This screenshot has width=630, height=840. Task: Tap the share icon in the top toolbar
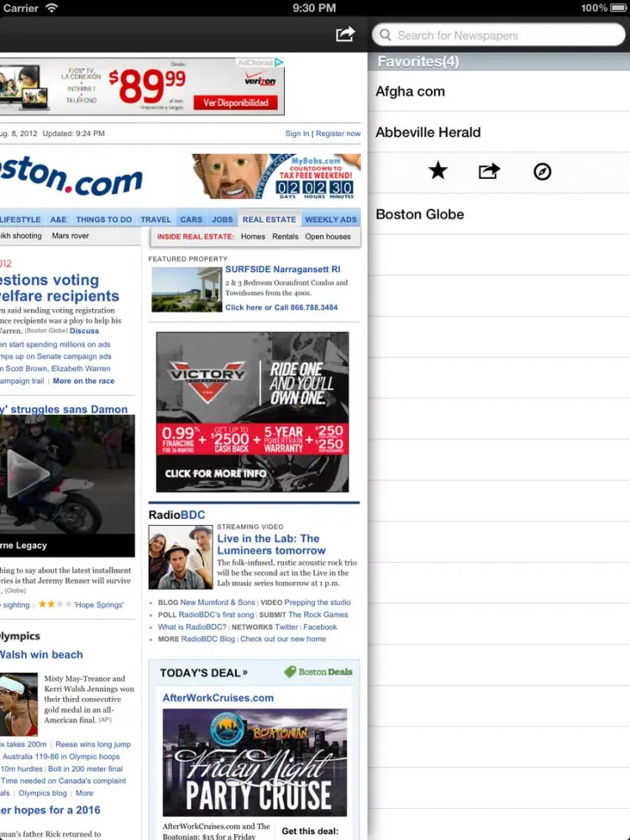point(345,34)
